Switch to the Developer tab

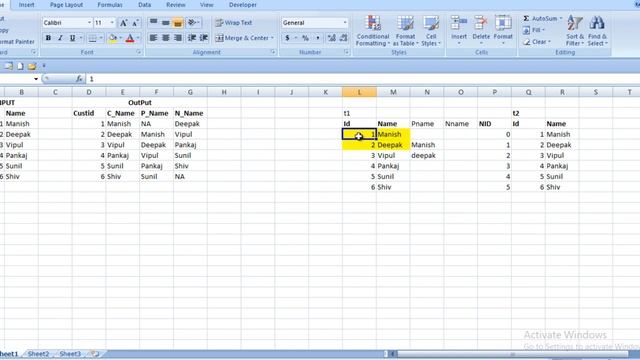(x=243, y=5)
